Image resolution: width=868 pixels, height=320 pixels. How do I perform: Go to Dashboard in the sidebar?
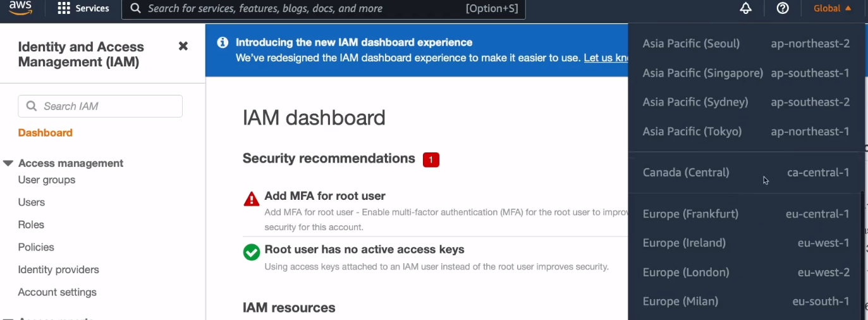[x=46, y=133]
